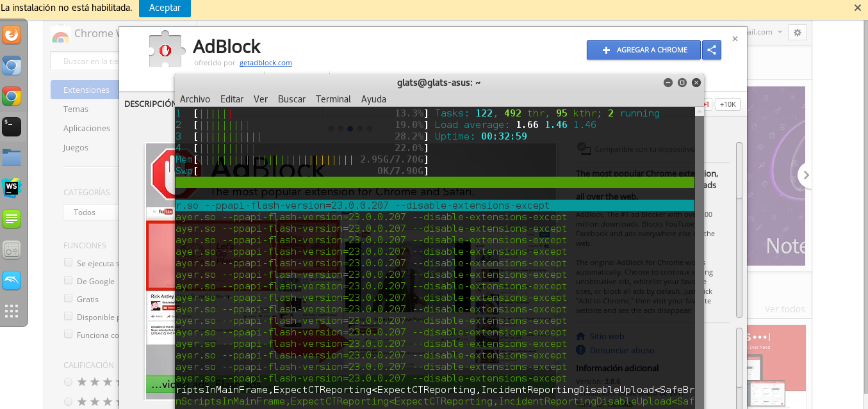Viewport: 868px width, 409px height.
Task: Share AdBlock using the share icon
Action: pyautogui.click(x=711, y=50)
